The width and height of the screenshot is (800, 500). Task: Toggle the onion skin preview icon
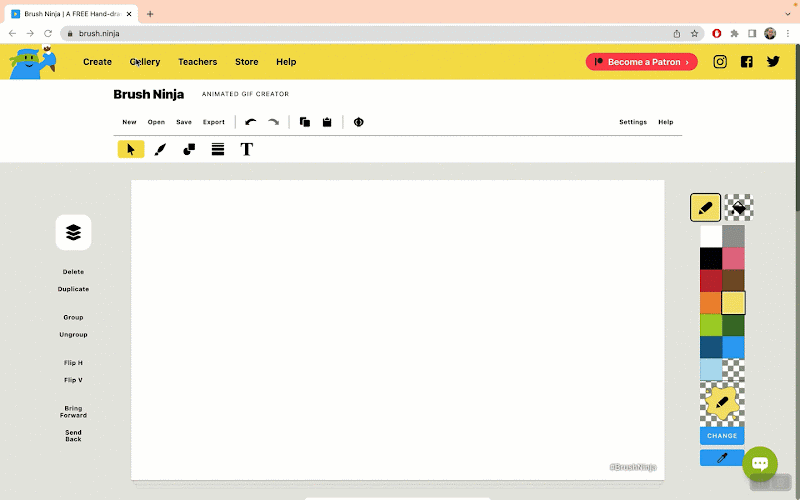358,122
